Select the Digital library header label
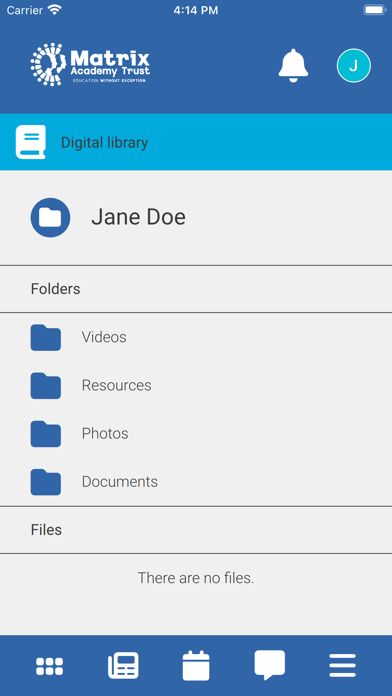Screen dimensions: 392x696 pyautogui.click(x=104, y=142)
